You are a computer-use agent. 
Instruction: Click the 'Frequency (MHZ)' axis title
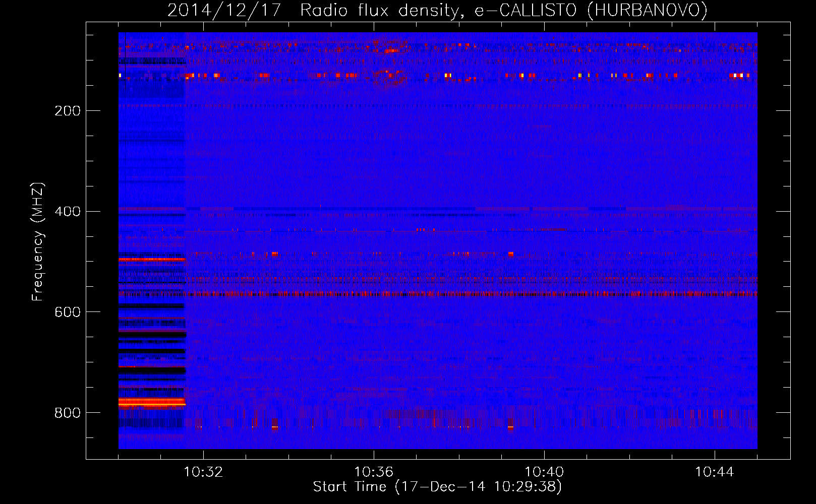[38, 242]
